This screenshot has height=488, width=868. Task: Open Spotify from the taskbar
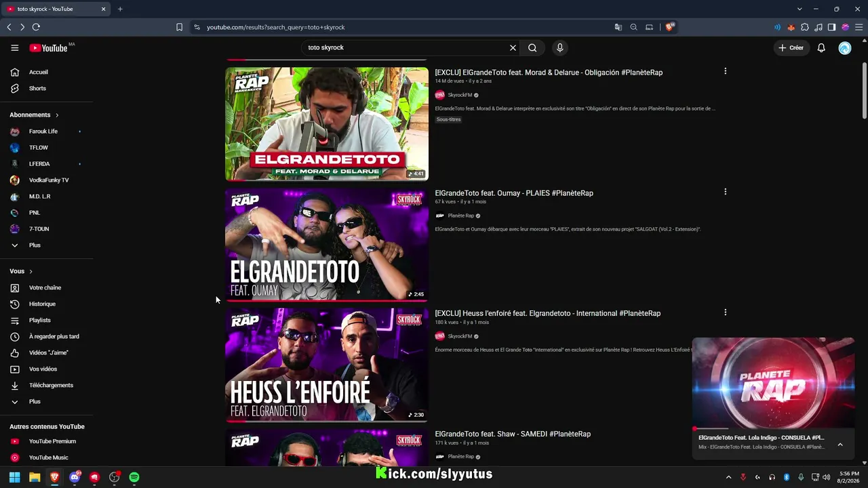click(x=134, y=477)
